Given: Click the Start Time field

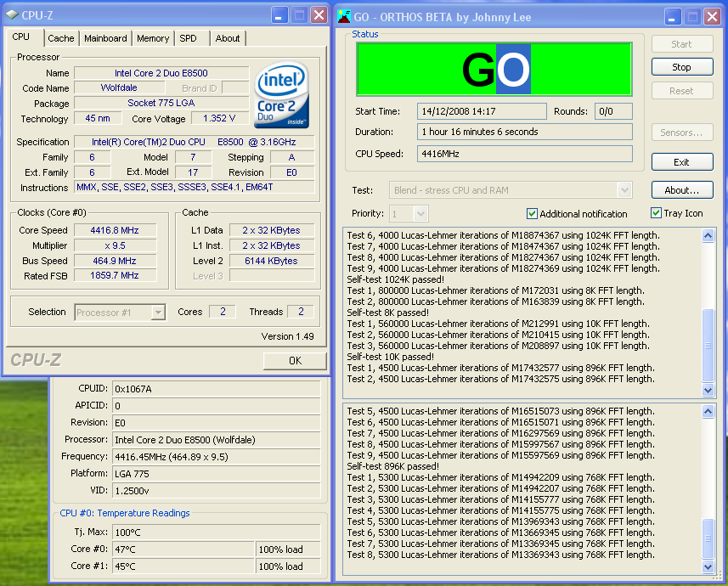Looking at the screenshot, I should coord(482,111).
